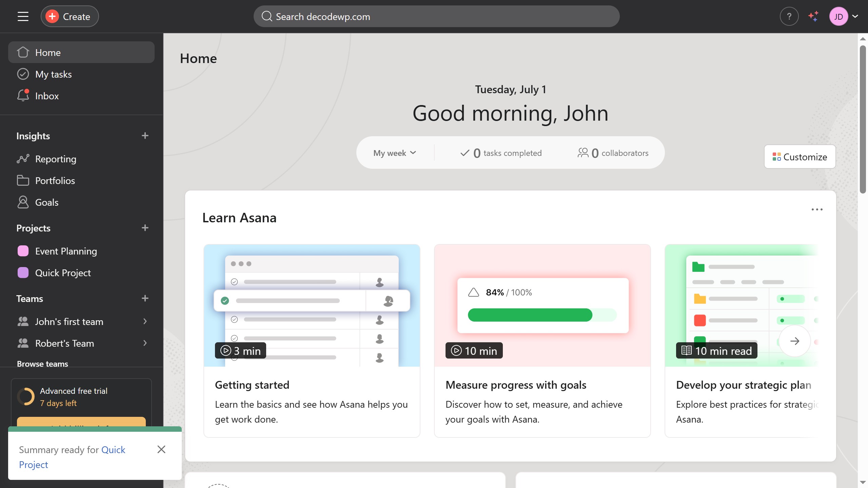The image size is (868, 488).
Task: Click the Search decodewp.com field
Action: tap(436, 16)
